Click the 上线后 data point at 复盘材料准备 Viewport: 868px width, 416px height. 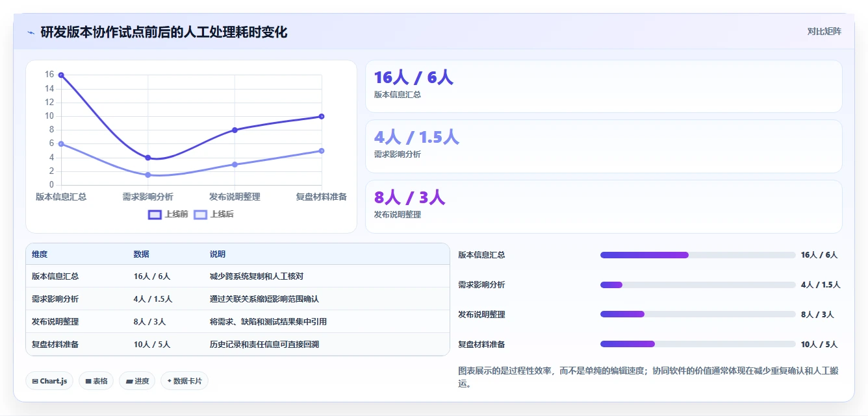(x=322, y=151)
